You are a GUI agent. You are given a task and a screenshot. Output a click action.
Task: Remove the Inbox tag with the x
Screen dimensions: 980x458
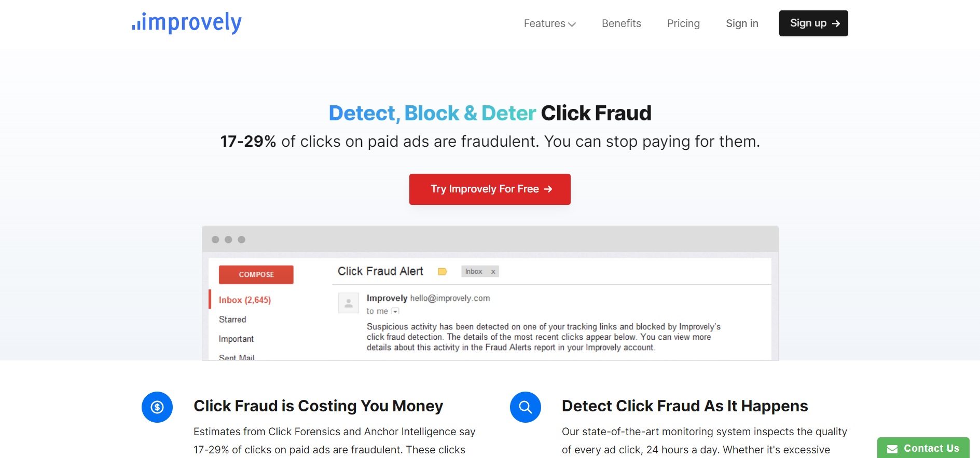492,271
